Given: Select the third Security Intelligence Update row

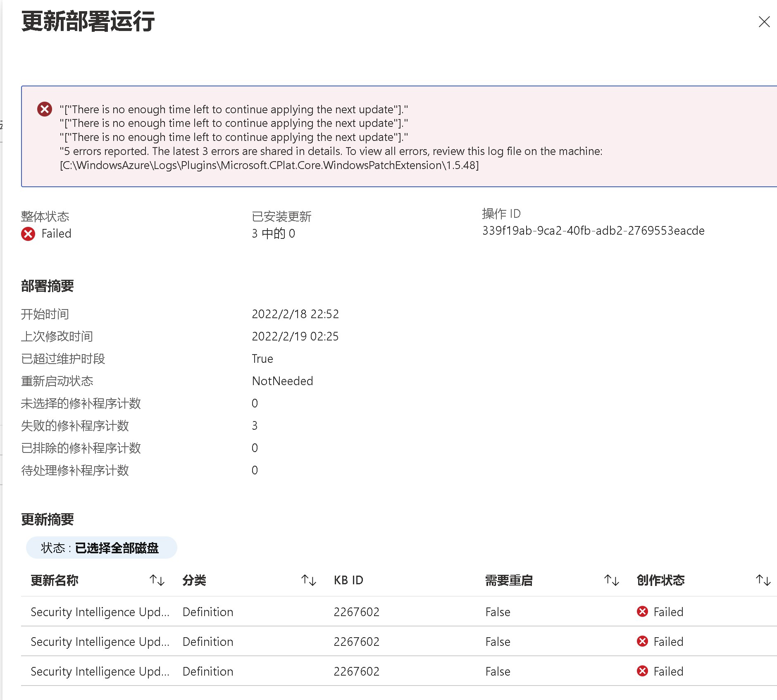Looking at the screenshot, I should [x=100, y=671].
